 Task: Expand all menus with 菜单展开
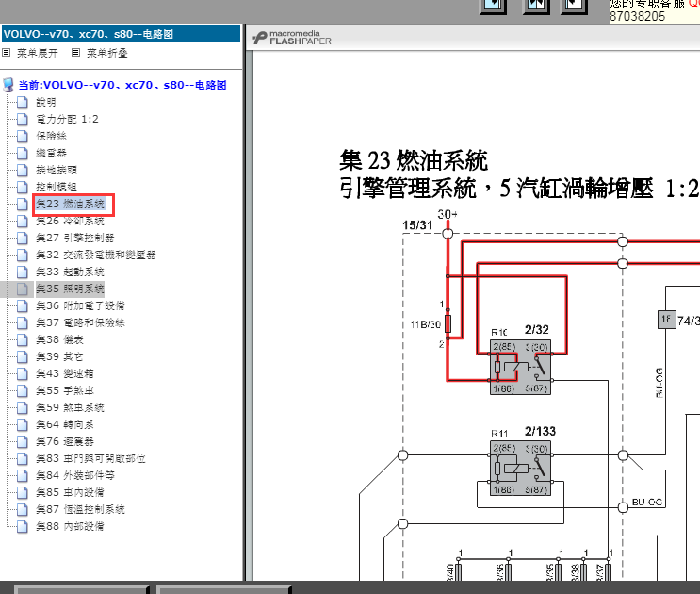[38, 53]
